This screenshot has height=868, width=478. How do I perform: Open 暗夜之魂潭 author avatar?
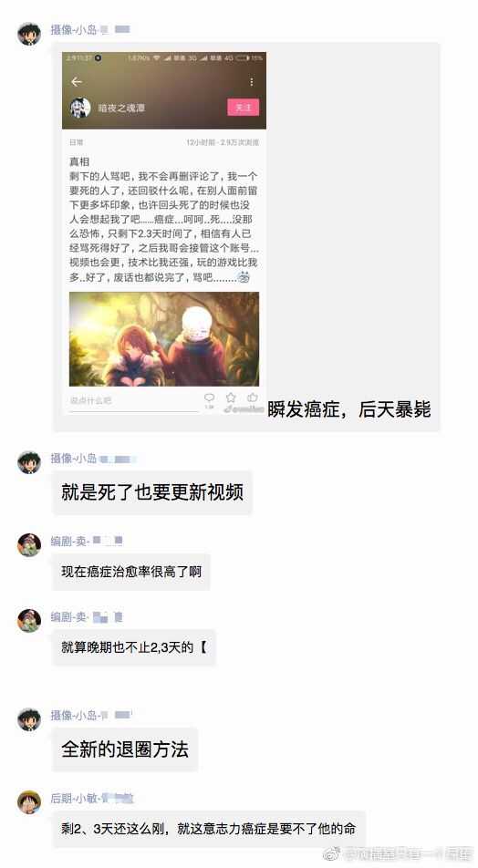coord(80,108)
